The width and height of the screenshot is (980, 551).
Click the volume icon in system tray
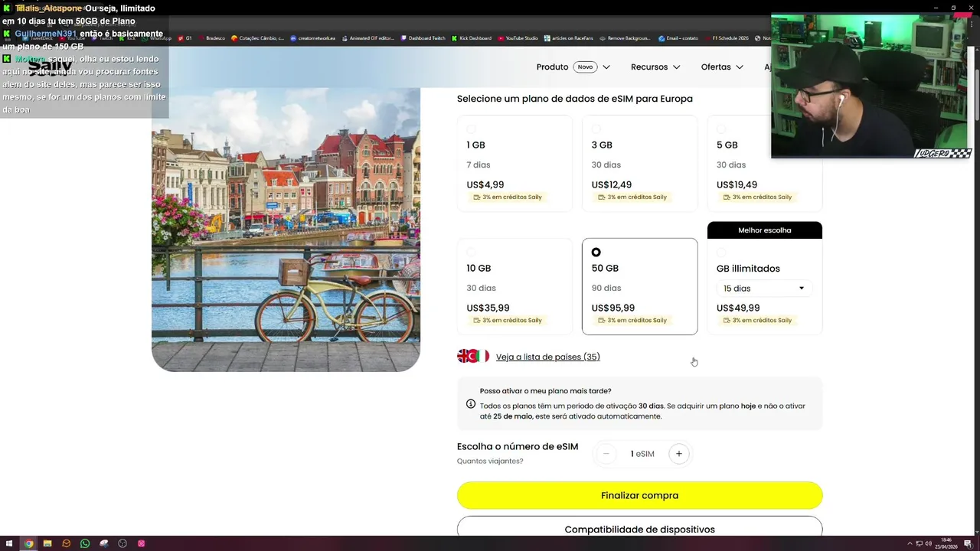point(928,543)
